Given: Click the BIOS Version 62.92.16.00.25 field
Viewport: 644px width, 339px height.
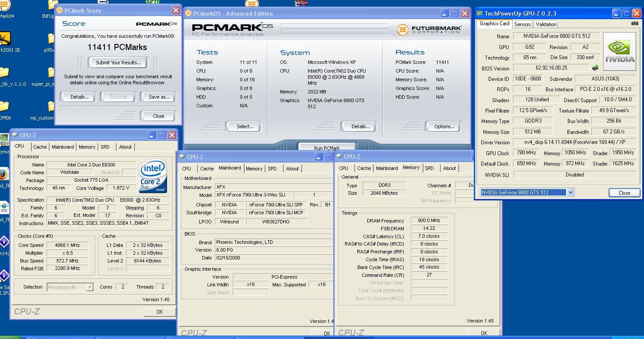Looking at the screenshot, I should click(x=551, y=68).
